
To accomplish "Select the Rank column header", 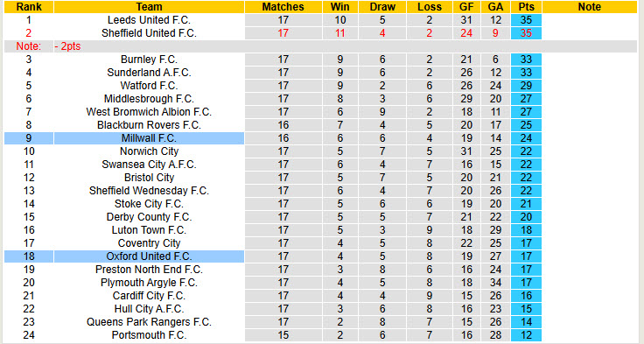I will (29, 7).
